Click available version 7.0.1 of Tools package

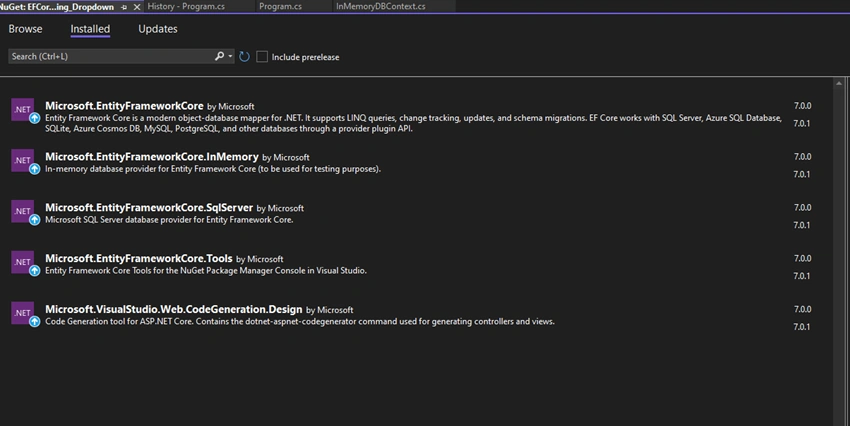pyautogui.click(x=802, y=276)
